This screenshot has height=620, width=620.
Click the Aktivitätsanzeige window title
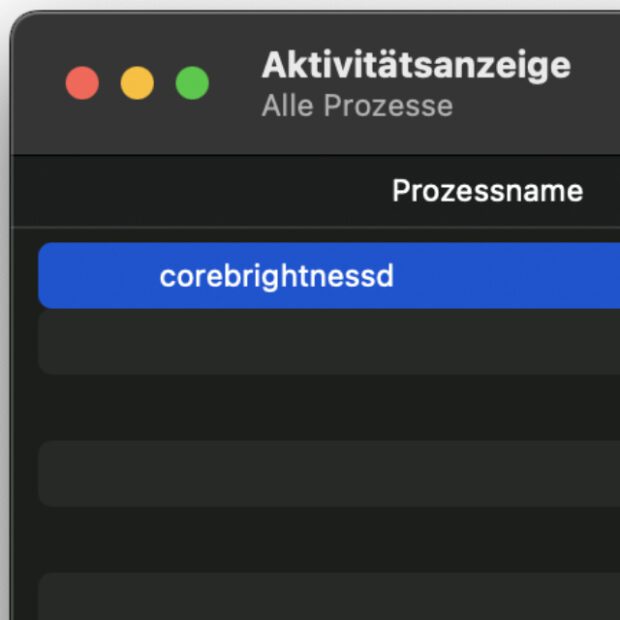[x=415, y=66]
